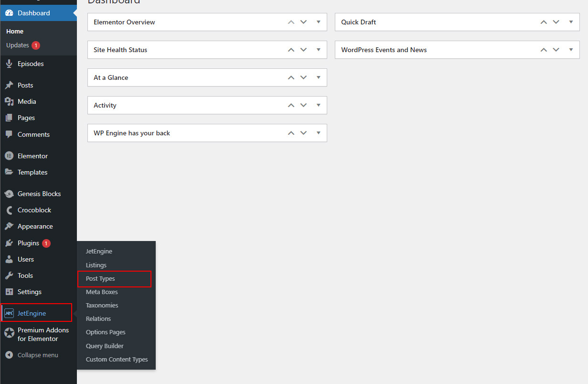Expand the At a Glance panel

[319, 77]
